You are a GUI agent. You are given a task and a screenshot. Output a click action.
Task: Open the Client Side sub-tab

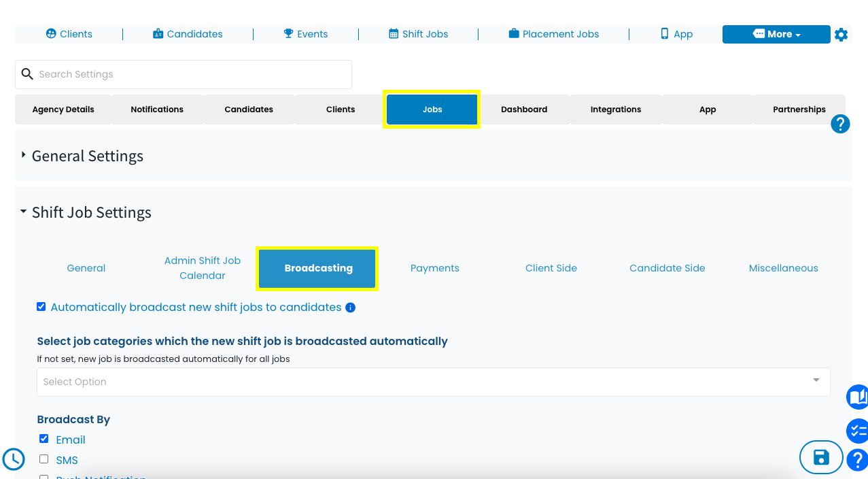(x=551, y=268)
